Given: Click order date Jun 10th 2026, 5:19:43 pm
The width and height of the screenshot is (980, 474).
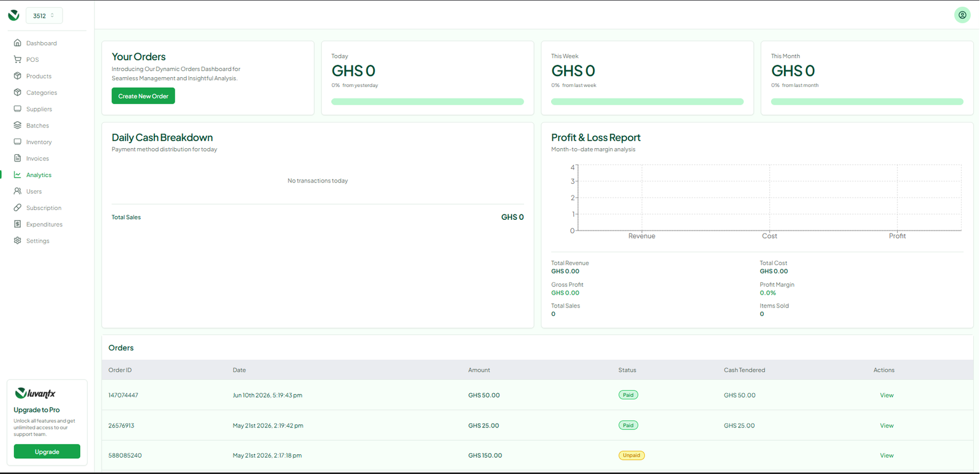Looking at the screenshot, I should click(268, 396).
